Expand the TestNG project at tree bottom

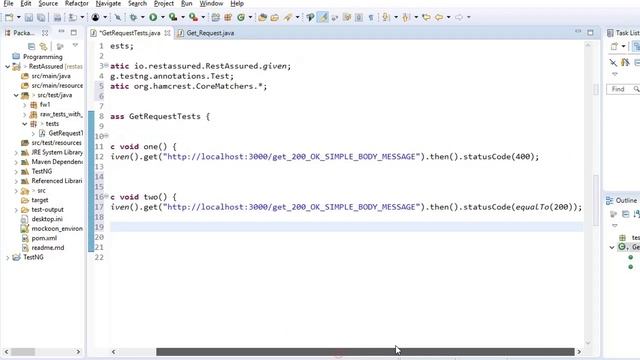[x=7, y=257]
